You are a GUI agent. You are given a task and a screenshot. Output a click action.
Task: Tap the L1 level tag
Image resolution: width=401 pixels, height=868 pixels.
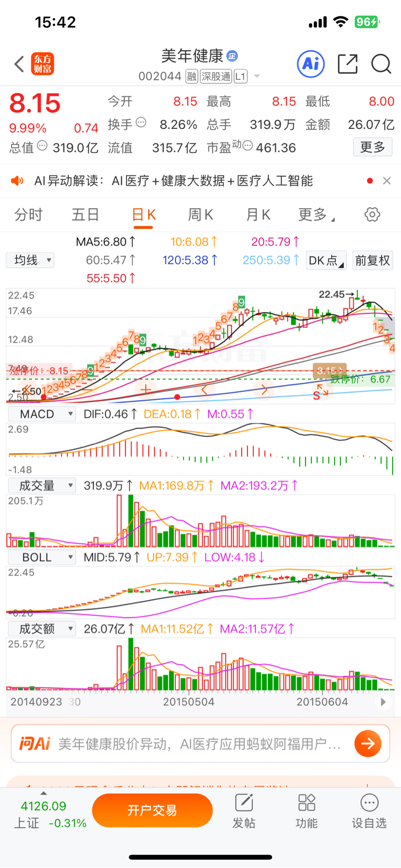click(x=240, y=77)
